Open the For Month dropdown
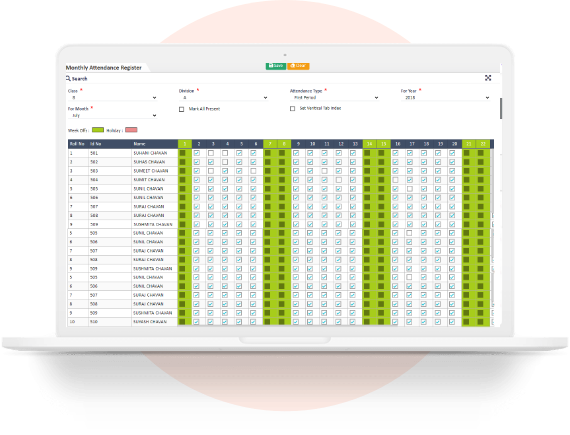The height and width of the screenshot is (435, 570). tap(112, 115)
